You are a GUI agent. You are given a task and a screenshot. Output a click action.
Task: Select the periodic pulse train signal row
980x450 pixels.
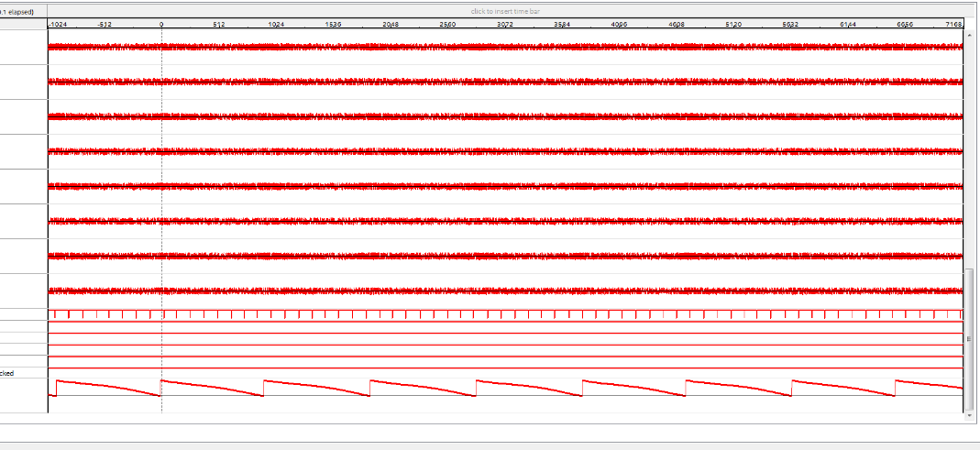click(505, 314)
